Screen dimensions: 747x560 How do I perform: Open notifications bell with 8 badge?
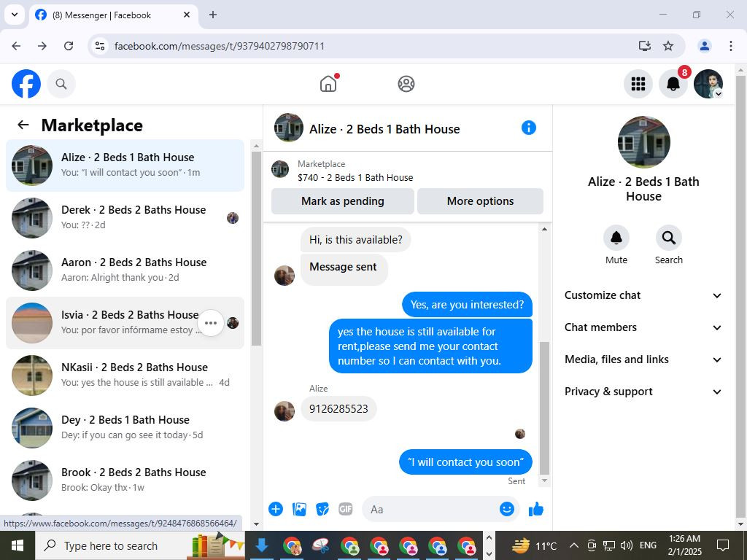click(x=673, y=84)
